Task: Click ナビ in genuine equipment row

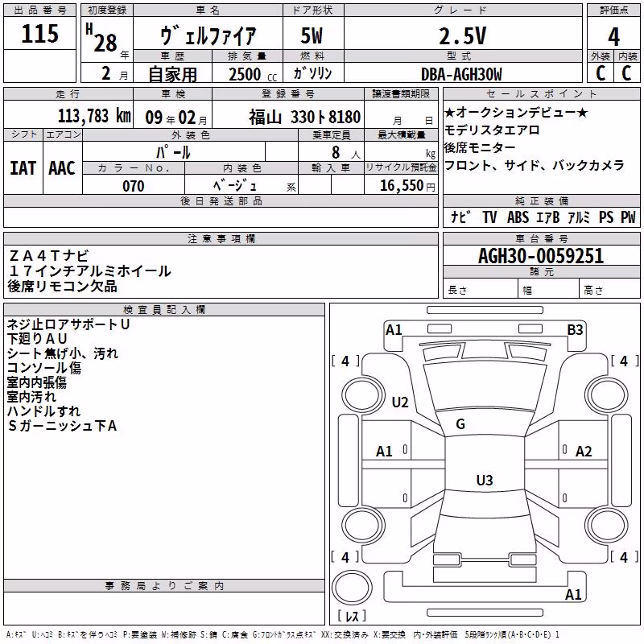Action: pyautogui.click(x=460, y=217)
